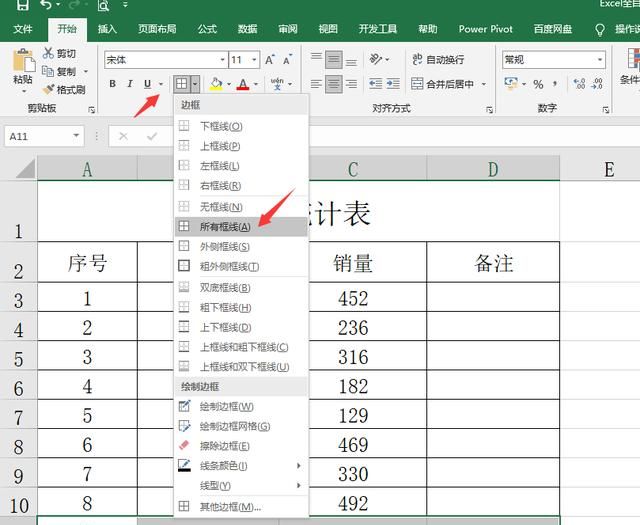Expand the underline style dropdown arrow
The height and width of the screenshot is (525, 640).
(161, 84)
